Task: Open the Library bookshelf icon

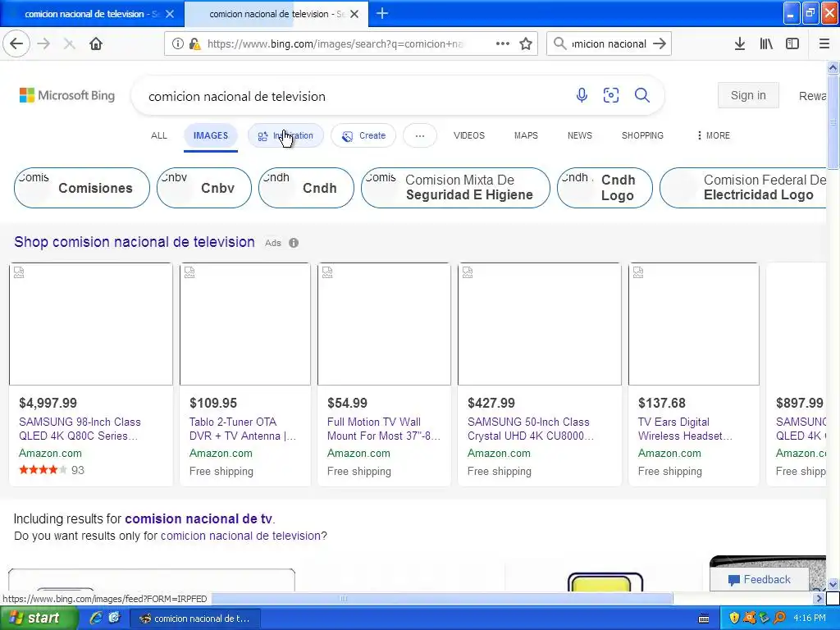Action: point(766,43)
